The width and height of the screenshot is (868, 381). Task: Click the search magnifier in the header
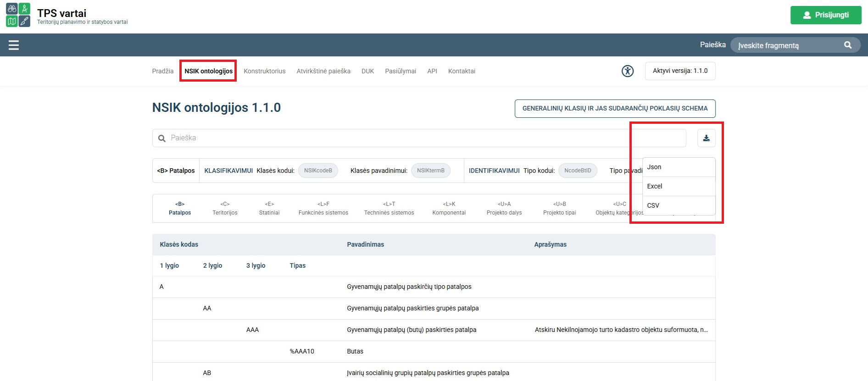click(x=848, y=45)
